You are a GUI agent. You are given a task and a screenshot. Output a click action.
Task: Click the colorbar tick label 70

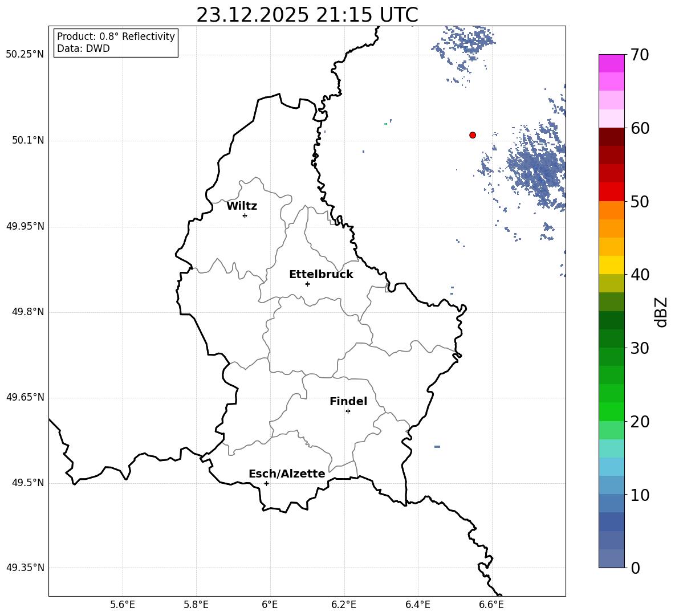[x=640, y=55]
